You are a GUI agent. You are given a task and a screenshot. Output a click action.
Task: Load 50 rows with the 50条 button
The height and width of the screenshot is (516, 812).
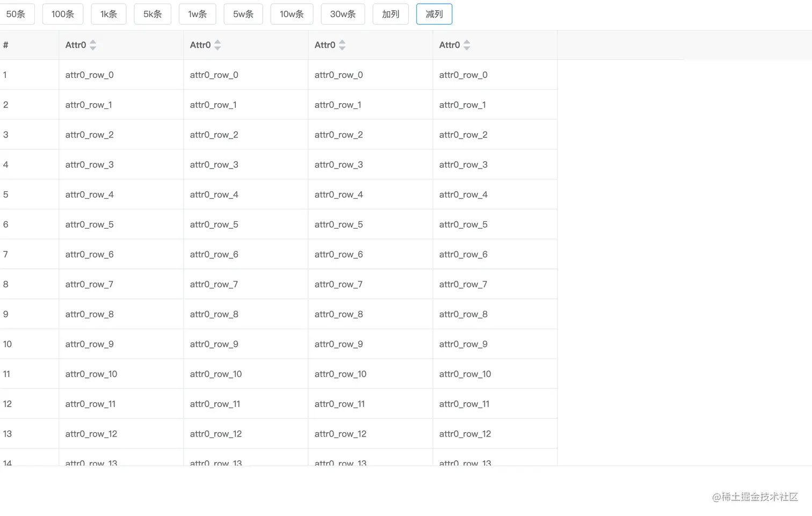(x=16, y=14)
